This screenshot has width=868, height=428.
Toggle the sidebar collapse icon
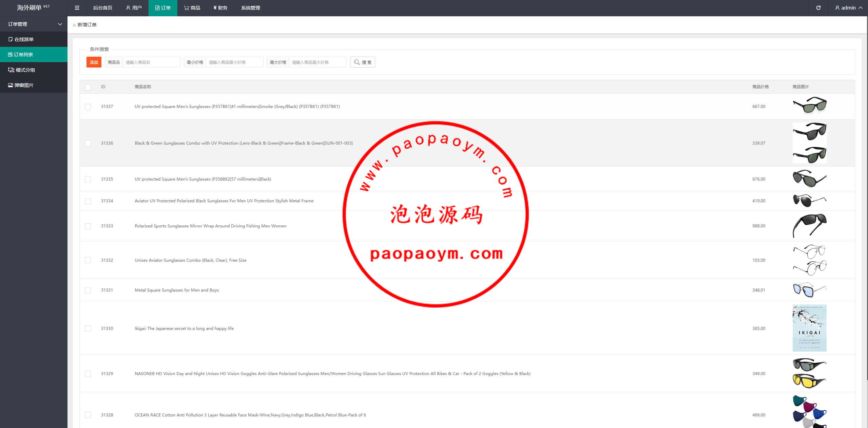click(x=77, y=8)
